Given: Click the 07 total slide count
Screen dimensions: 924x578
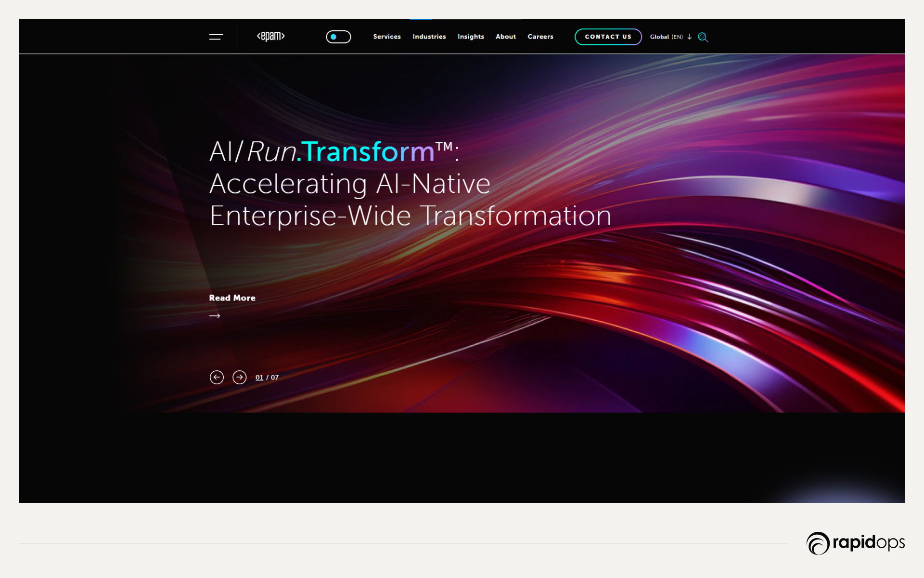Looking at the screenshot, I should point(275,377).
